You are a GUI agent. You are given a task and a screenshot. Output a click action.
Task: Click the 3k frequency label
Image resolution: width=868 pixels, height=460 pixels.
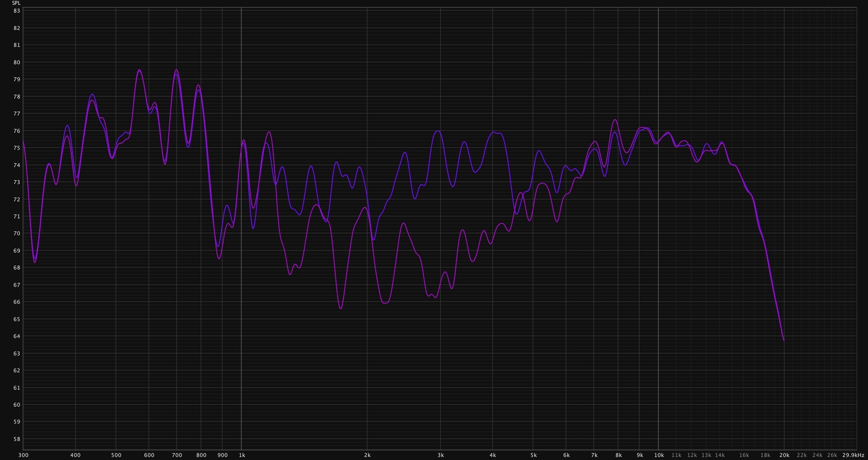[441, 455]
